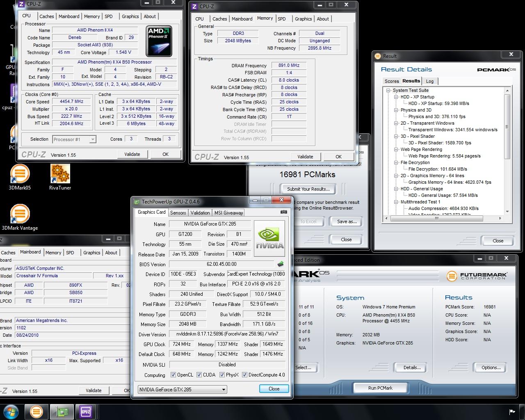This screenshot has height=420, width=525.
Task: Click the GPU-Z BIOS save chip icon
Action: pos(281,264)
